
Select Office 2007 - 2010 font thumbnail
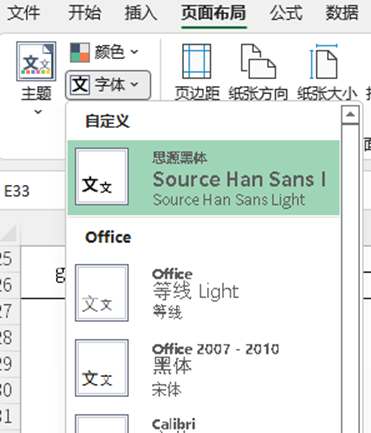[102, 368]
